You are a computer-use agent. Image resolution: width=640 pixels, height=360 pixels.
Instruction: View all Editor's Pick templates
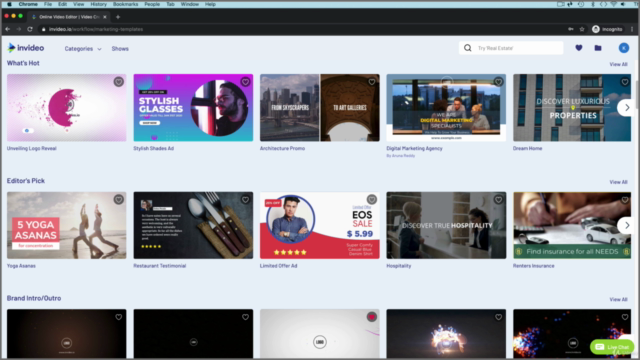point(618,182)
